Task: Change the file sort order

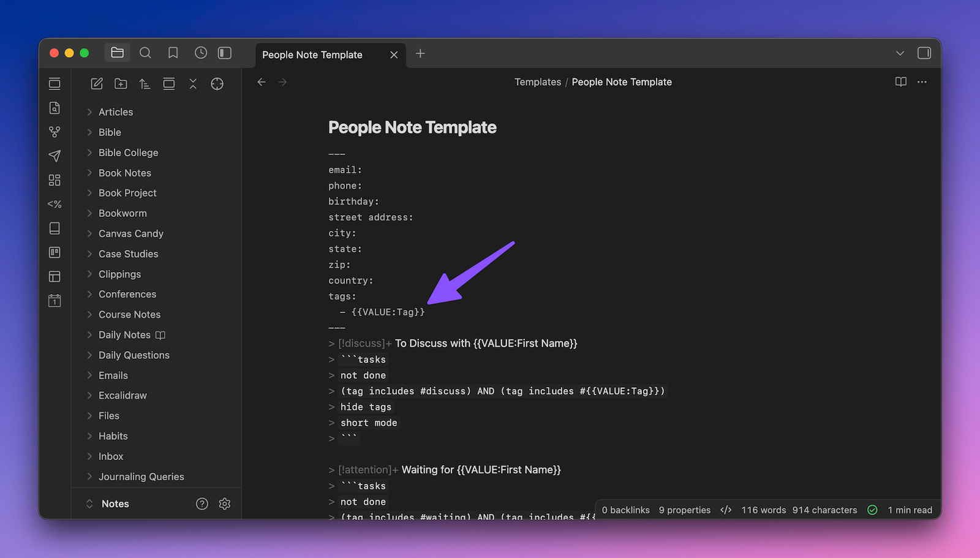Action: [145, 84]
